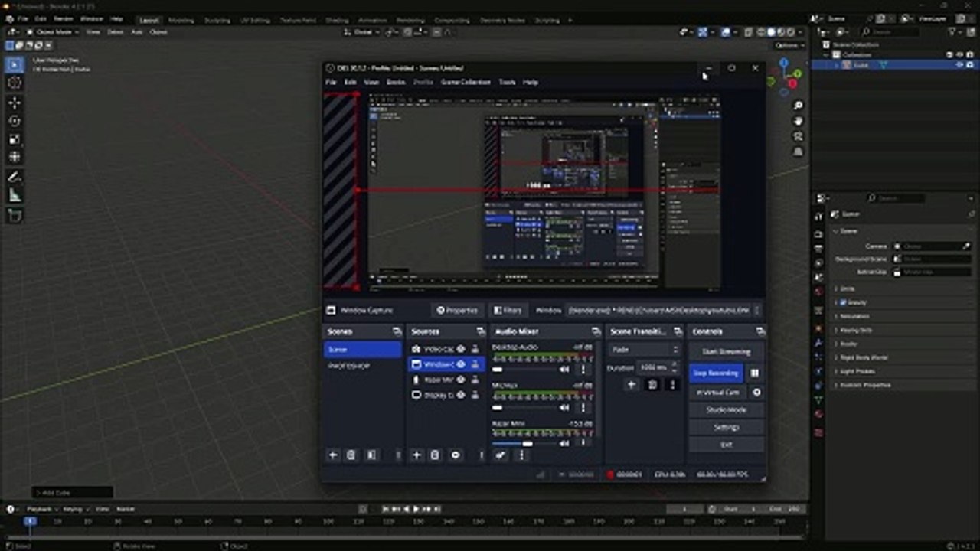This screenshot has height=551, width=980.
Task: Adjust the Desktop Audio volume slider
Action: [x=524, y=369]
